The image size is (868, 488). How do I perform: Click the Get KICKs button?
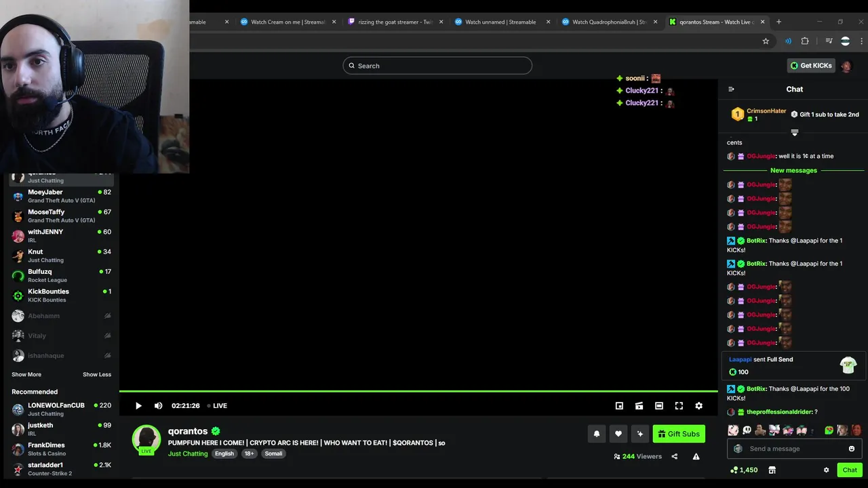point(811,66)
